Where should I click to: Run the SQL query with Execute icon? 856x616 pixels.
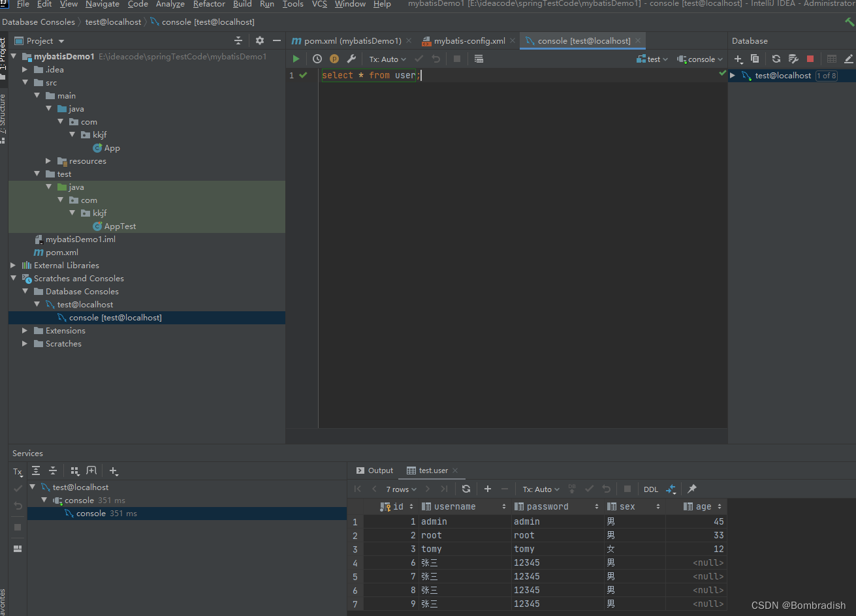(x=296, y=59)
